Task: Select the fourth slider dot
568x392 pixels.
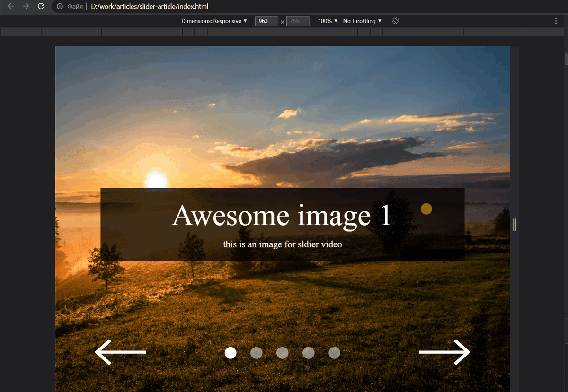Action: click(x=309, y=353)
